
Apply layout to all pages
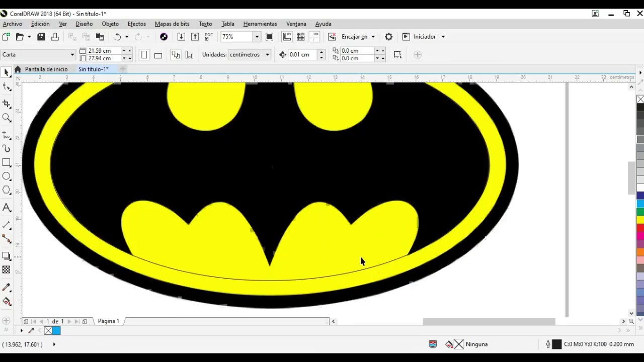pos(176,54)
